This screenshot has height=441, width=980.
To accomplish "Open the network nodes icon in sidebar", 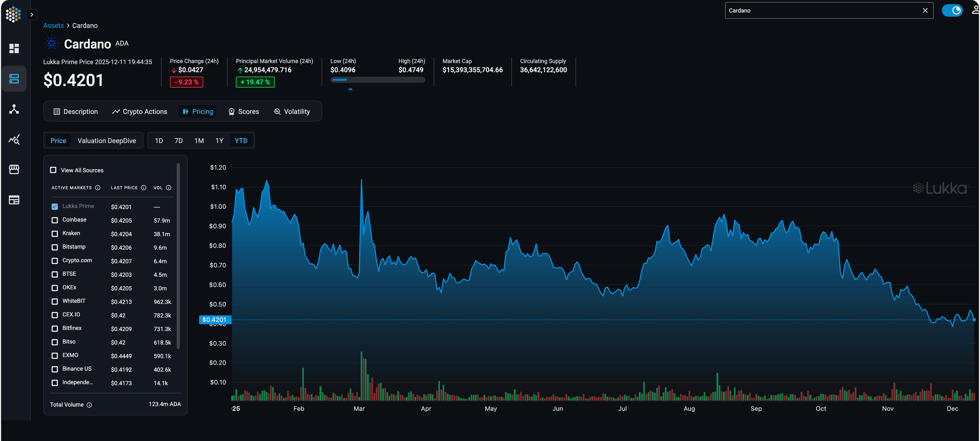I will (x=14, y=109).
